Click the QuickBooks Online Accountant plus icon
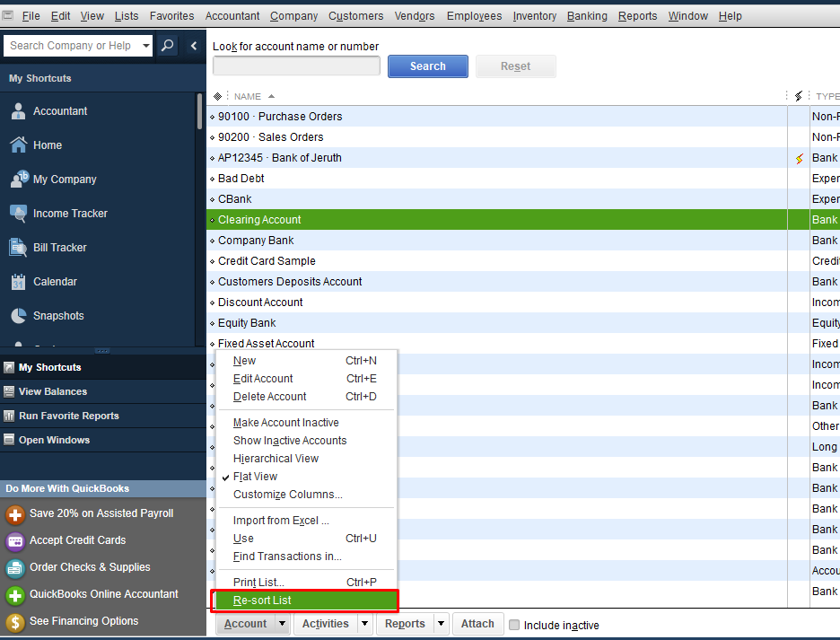This screenshot has height=640, width=840. pos(15,595)
